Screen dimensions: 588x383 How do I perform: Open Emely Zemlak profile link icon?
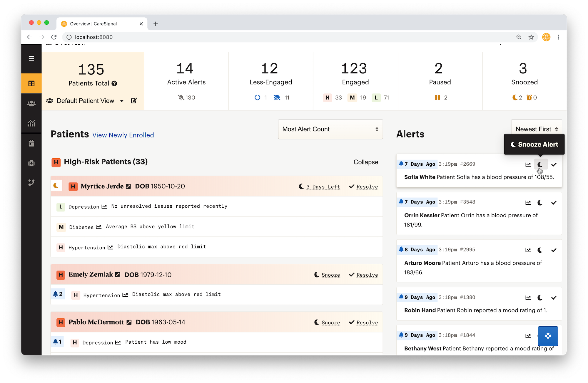point(118,275)
